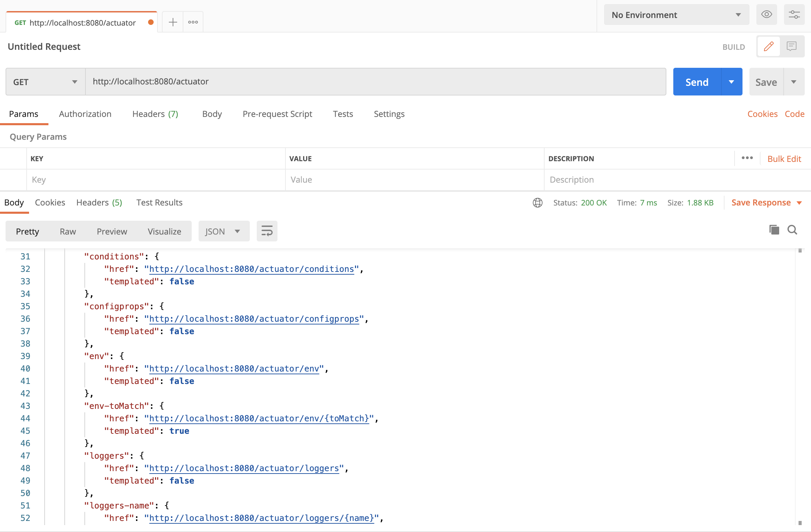Screen dimensions: 811x532
Task: Click the query param Key input field
Action: (156, 180)
